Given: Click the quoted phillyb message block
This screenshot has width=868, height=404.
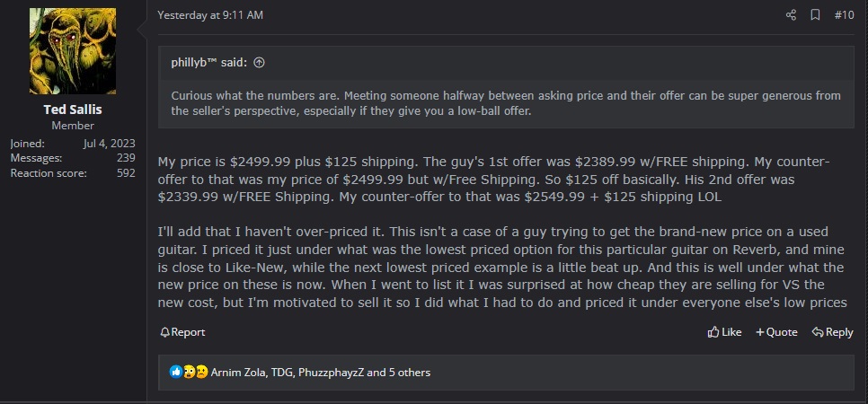Looking at the screenshot, I should click(505, 103).
